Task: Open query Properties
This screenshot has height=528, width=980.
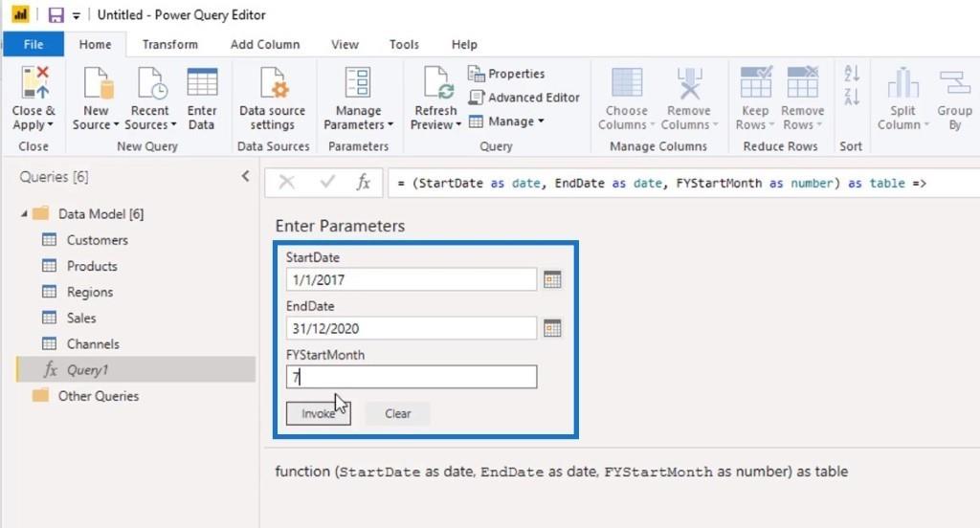Action: 506,74
